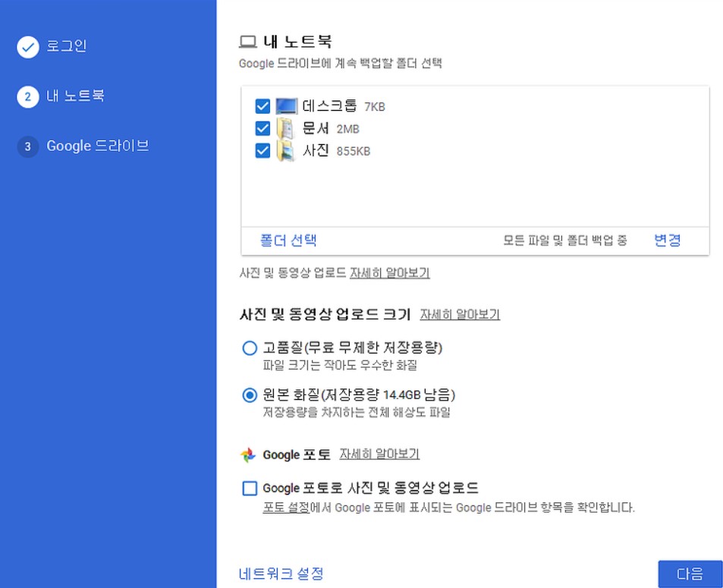
Task: Enable Google 포토로 사진 및 동영상 업로드 checkbox
Action: pyautogui.click(x=250, y=489)
